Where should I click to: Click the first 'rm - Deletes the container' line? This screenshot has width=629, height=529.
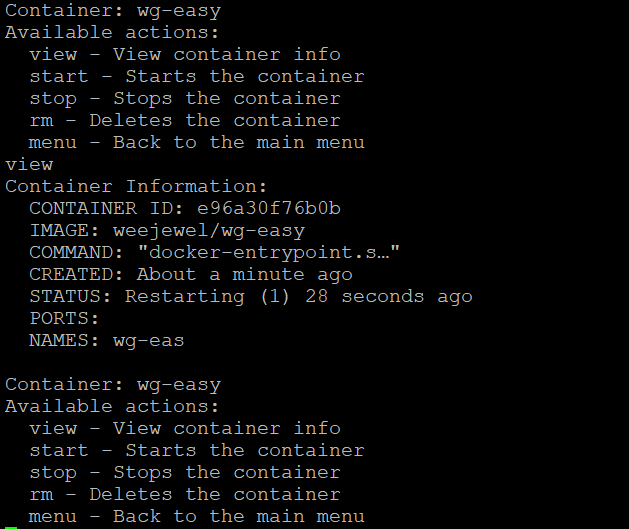pyautogui.click(x=185, y=120)
